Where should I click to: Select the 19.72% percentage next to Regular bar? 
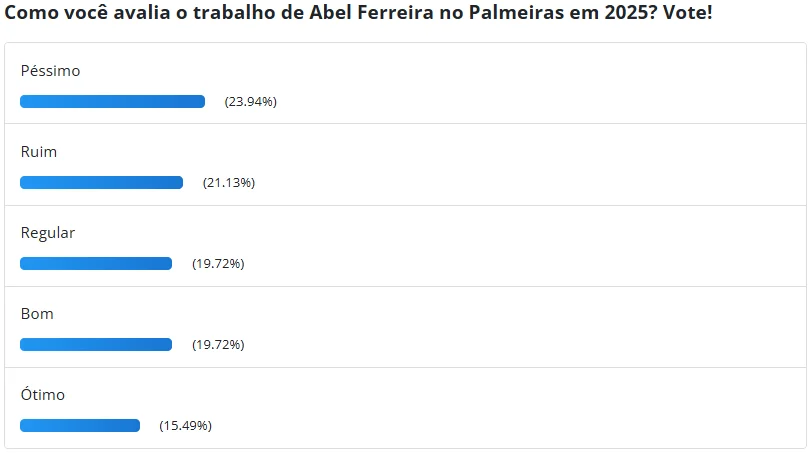click(218, 264)
